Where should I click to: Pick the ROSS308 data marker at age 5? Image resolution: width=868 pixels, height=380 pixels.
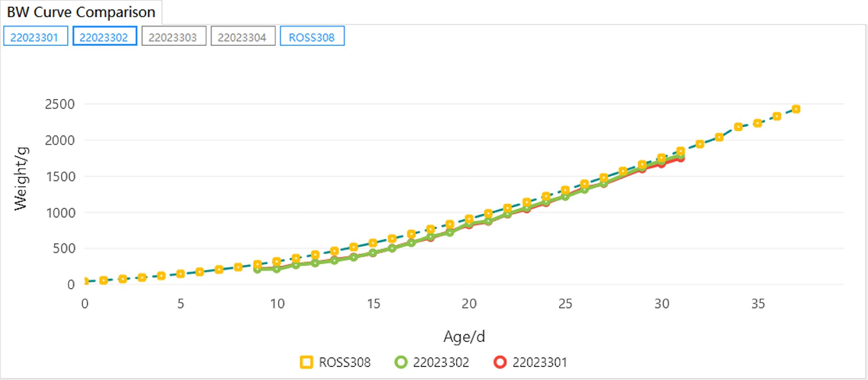180,274
